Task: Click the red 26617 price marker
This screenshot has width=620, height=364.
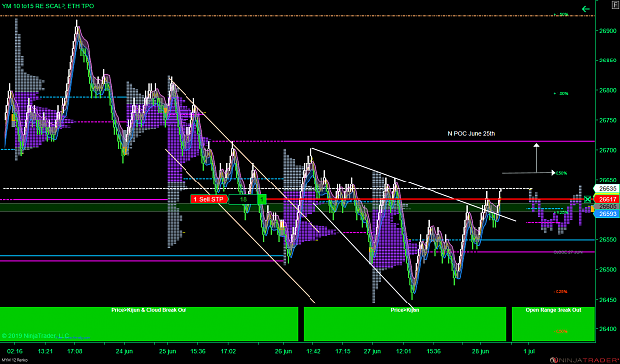Action: (x=606, y=199)
